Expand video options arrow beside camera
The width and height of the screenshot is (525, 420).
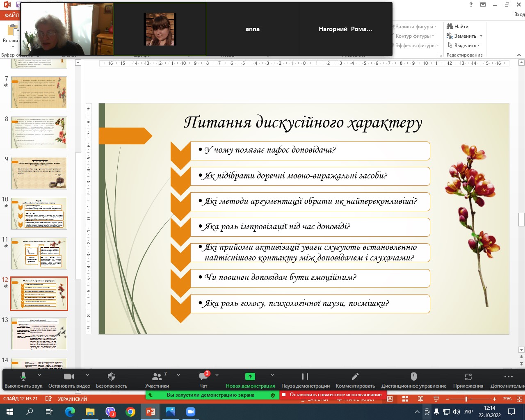tap(87, 375)
